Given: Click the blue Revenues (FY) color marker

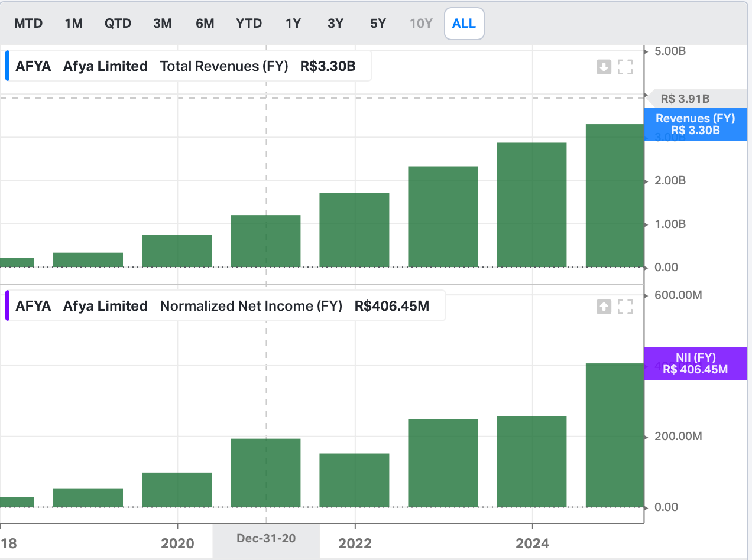Looking at the screenshot, I should click(7, 66).
